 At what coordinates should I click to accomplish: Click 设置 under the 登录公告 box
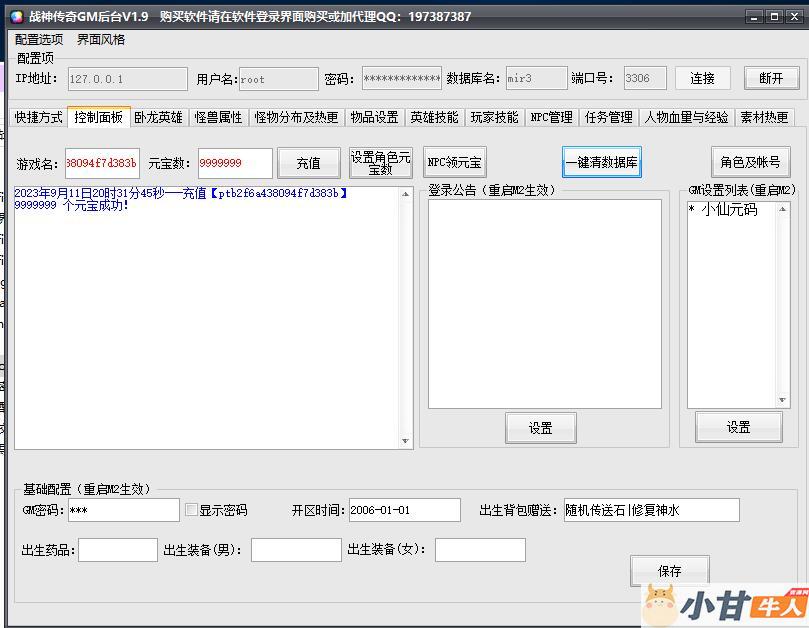tap(540, 428)
